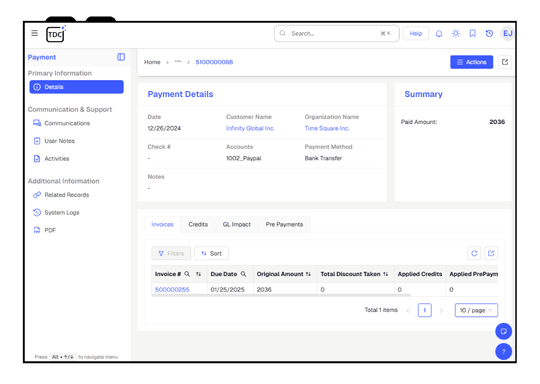540x384 pixels.
Task: Click Applied Credits column header
Action: pyautogui.click(x=420, y=274)
